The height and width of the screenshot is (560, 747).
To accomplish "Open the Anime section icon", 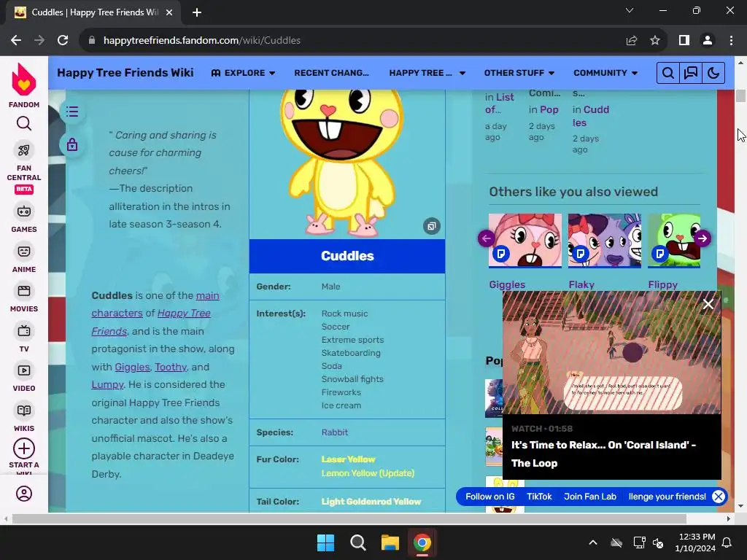I will (x=24, y=252).
